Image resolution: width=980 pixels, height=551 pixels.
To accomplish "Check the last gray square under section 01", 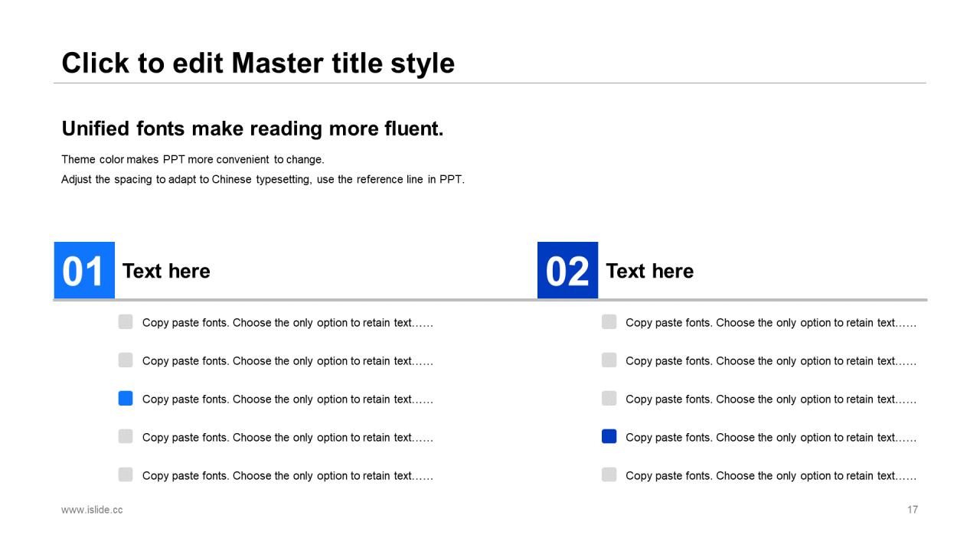I will coord(126,474).
